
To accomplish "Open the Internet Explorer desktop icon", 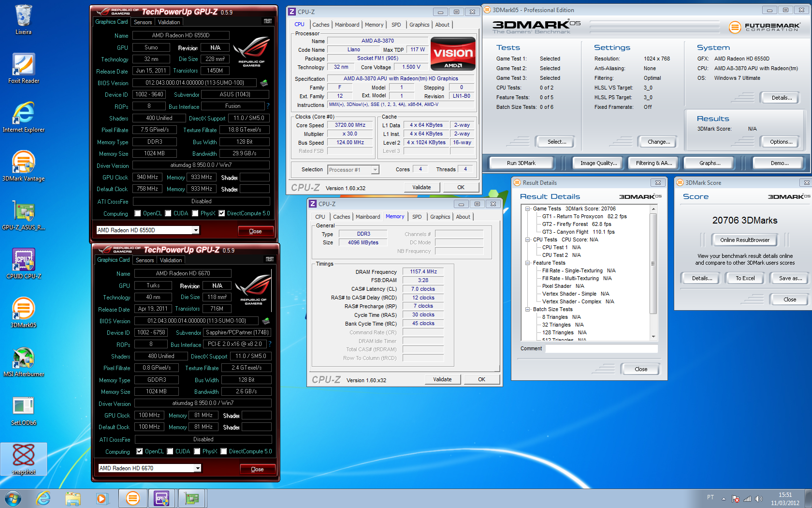I will click(23, 118).
